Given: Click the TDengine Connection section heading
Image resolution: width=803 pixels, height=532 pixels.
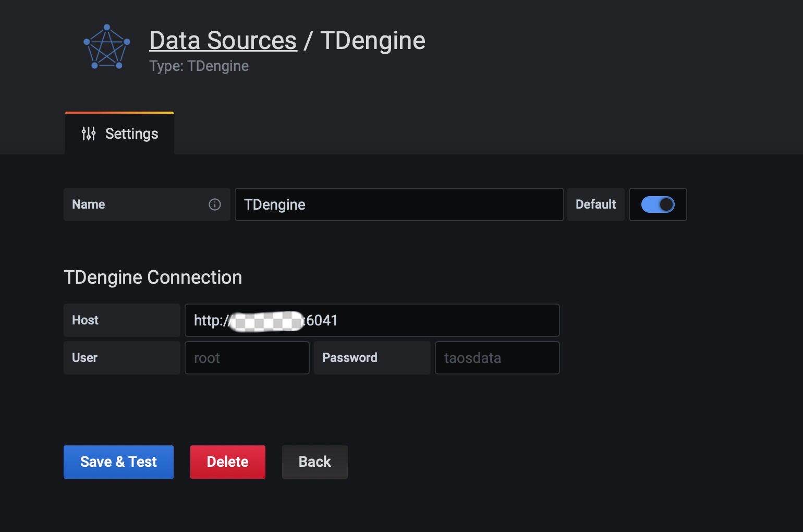Looking at the screenshot, I should click(x=153, y=277).
